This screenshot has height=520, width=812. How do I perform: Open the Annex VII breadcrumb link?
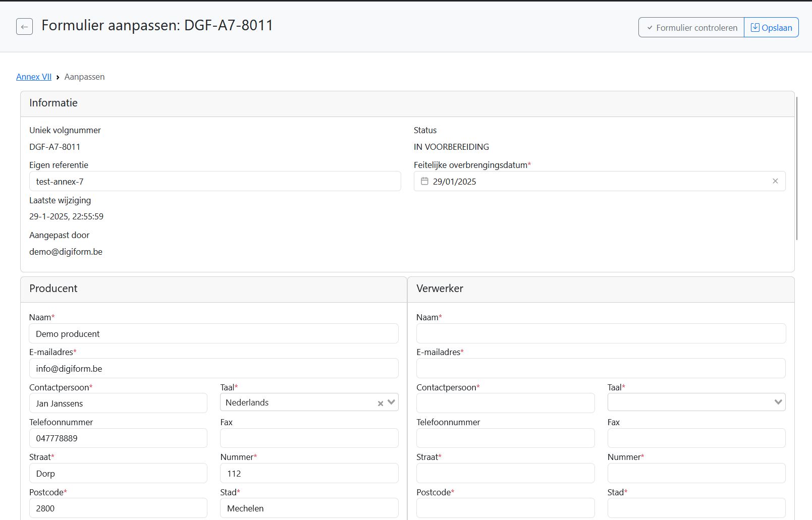(34, 77)
